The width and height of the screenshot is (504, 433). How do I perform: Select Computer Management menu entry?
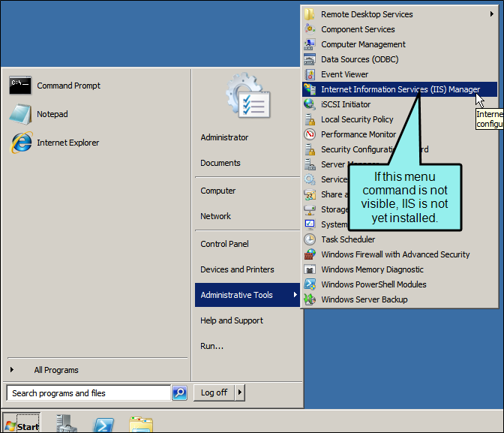[400, 44]
